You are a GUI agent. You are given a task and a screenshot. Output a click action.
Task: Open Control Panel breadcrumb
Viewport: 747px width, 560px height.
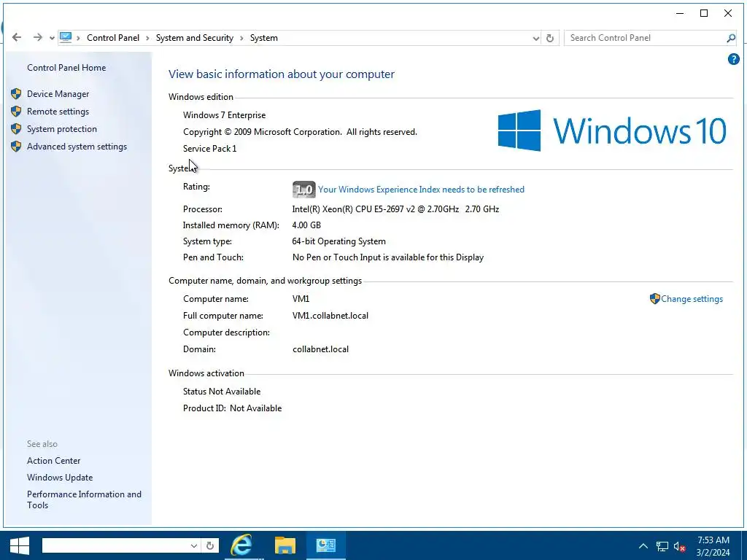click(x=113, y=38)
